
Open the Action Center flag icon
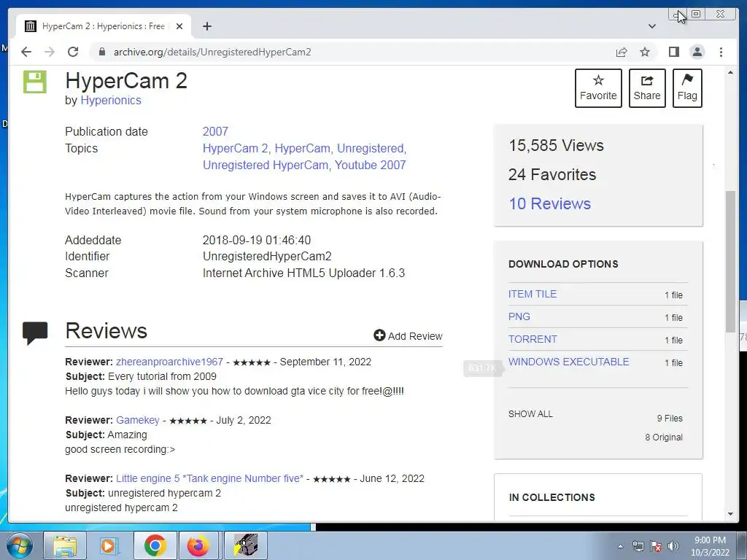click(x=656, y=546)
